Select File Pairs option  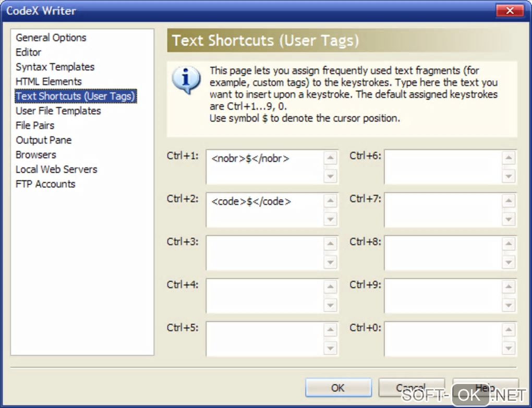pyautogui.click(x=34, y=125)
